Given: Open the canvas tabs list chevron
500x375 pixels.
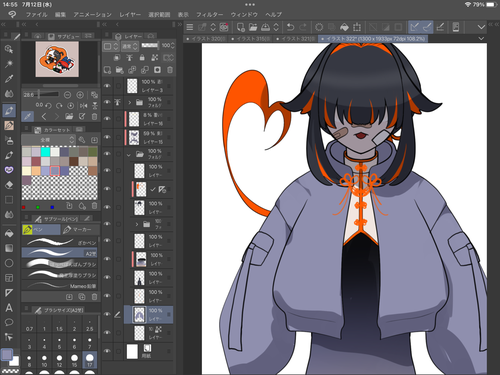Looking at the screenshot, I should pos(481,39).
